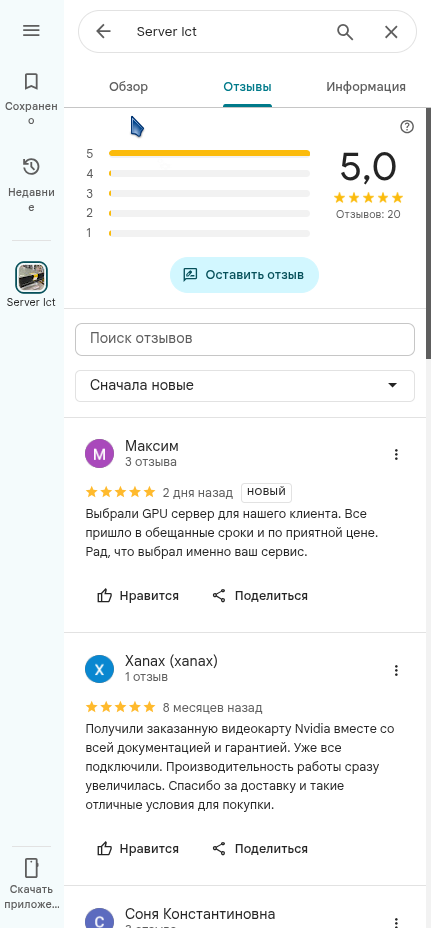Open the Saved places bookmark icon
This screenshot has height=928, width=431.
pos(31,81)
